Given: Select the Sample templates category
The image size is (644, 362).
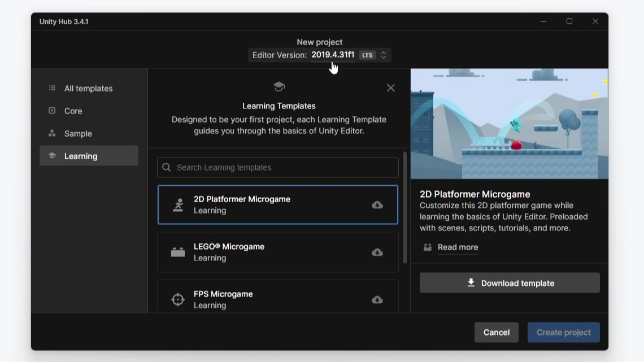Looking at the screenshot, I should pyautogui.click(x=89, y=133).
